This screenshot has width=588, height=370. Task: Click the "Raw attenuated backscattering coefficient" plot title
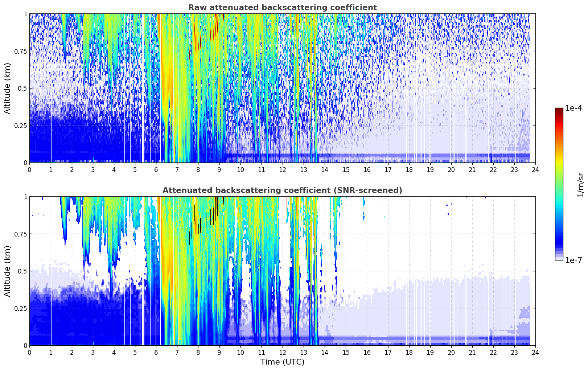click(282, 8)
